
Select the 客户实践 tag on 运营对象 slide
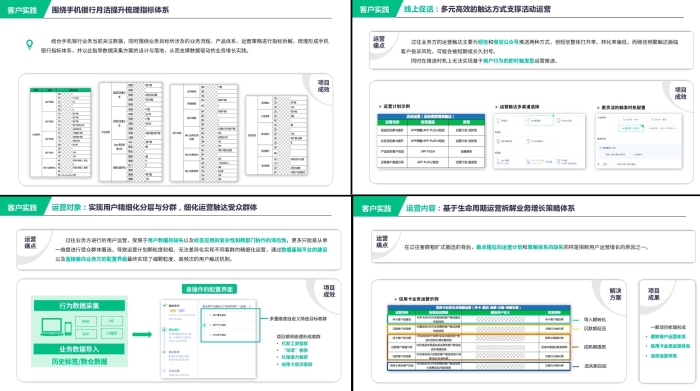tap(22, 208)
